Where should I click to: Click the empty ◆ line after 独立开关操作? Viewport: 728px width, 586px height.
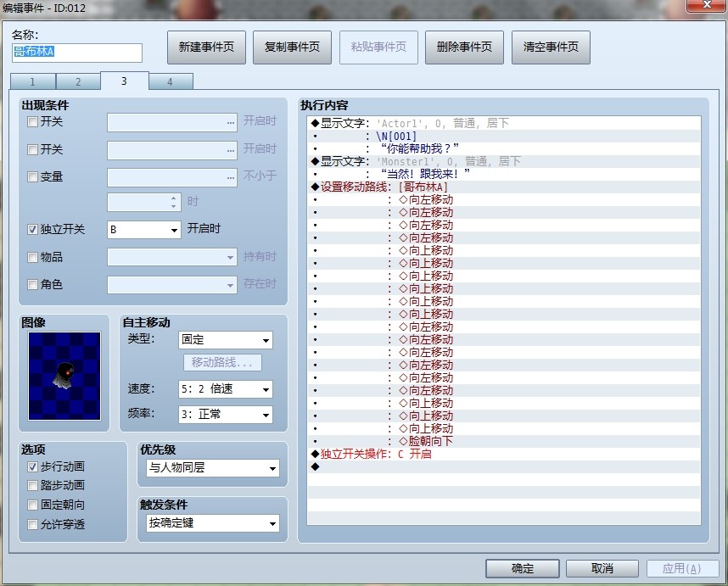[504, 466]
